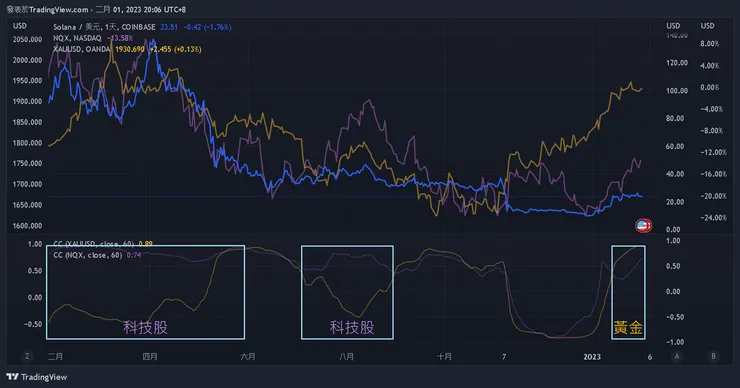
Task: Click the 80.00 Solana axis label
Action: (675, 118)
